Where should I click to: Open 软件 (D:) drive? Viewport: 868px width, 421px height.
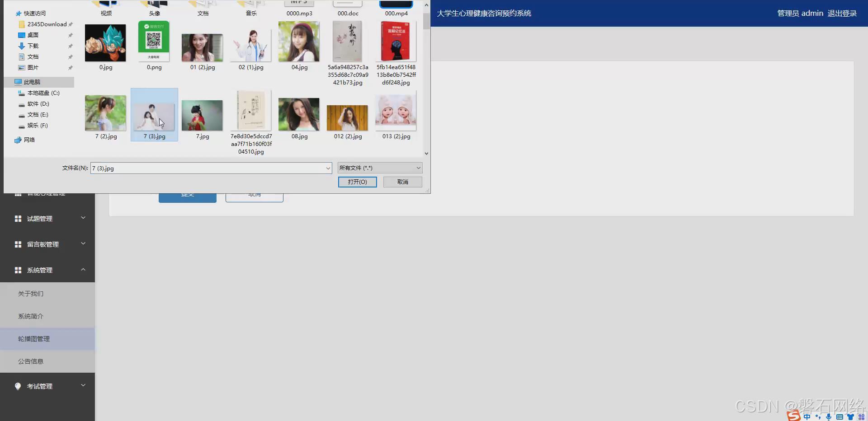[38, 104]
